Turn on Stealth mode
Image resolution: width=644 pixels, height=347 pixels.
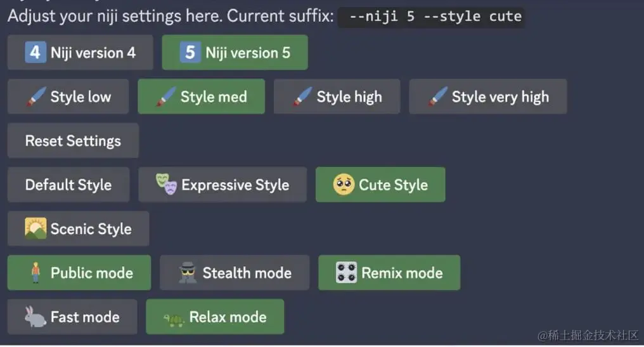[235, 273]
